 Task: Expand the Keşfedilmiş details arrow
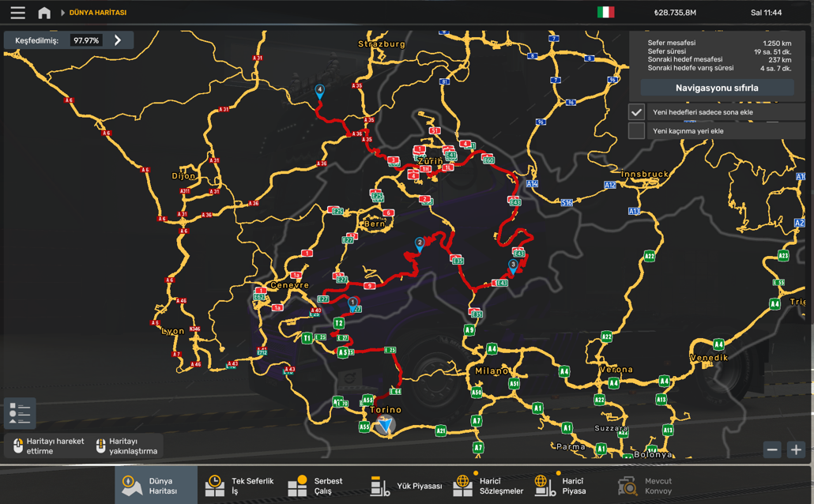pyautogui.click(x=119, y=38)
